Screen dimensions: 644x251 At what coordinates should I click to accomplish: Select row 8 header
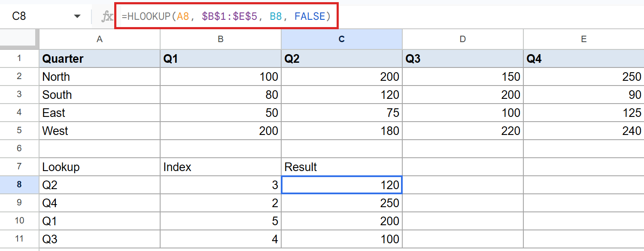[x=19, y=185]
